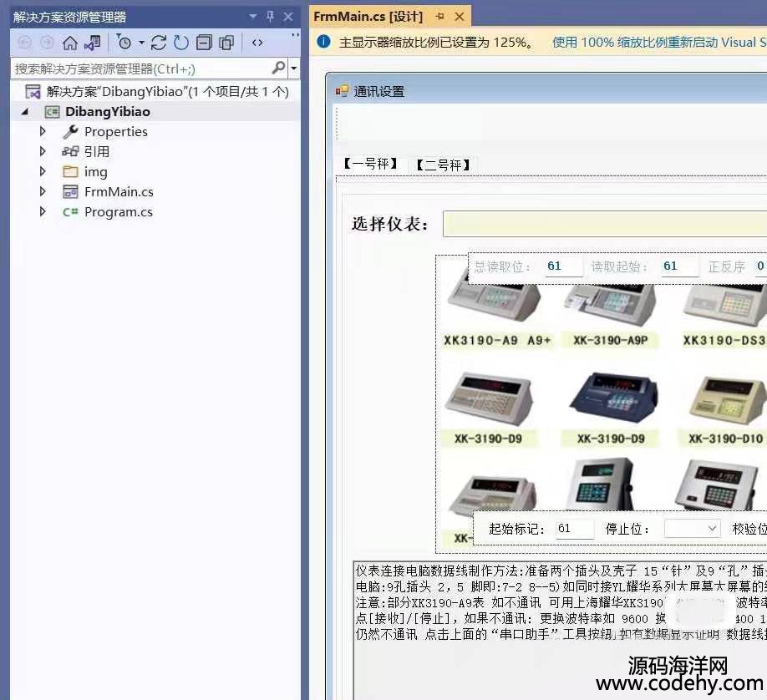Click the 选择仪表 yellow selection field
Viewport: 767px width, 700px height.
pyautogui.click(x=605, y=224)
